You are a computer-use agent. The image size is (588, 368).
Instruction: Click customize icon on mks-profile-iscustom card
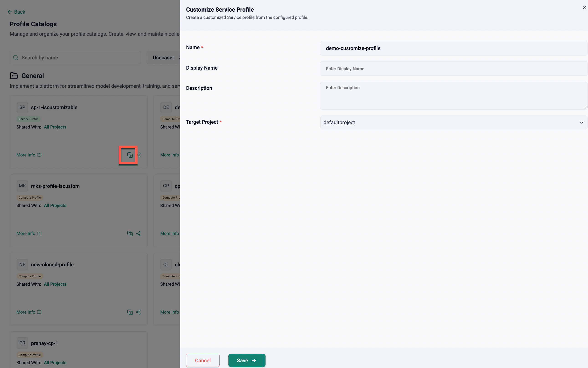[130, 234]
